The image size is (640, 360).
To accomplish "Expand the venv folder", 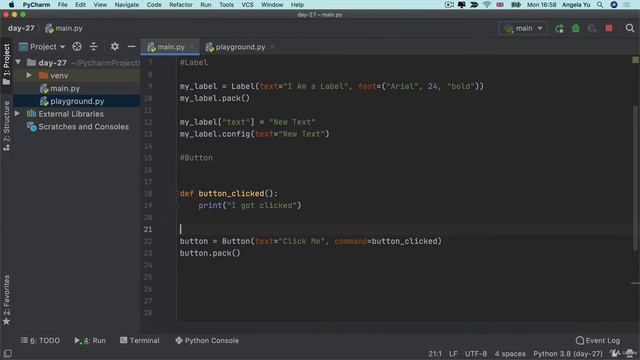I will point(29,76).
